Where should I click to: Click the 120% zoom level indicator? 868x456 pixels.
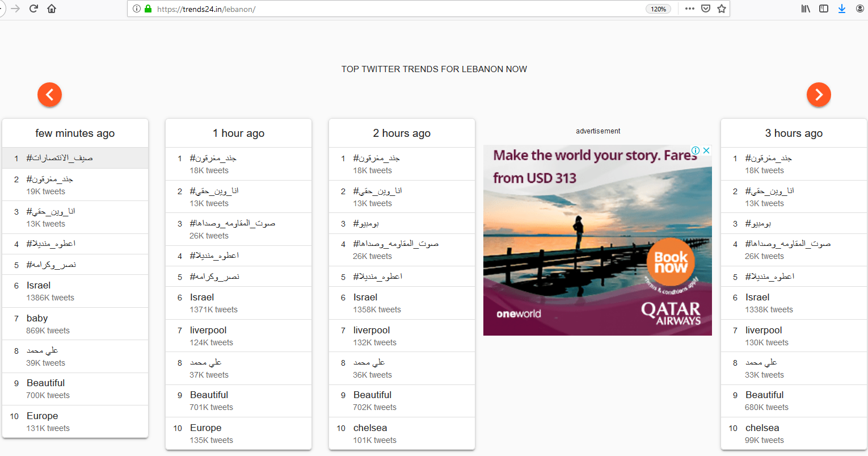click(658, 9)
